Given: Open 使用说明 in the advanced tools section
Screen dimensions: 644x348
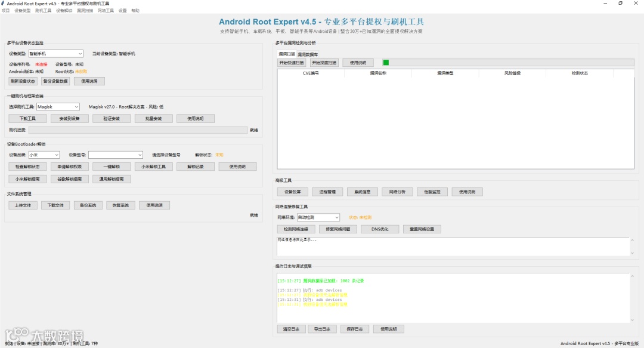Looking at the screenshot, I should [x=467, y=192].
